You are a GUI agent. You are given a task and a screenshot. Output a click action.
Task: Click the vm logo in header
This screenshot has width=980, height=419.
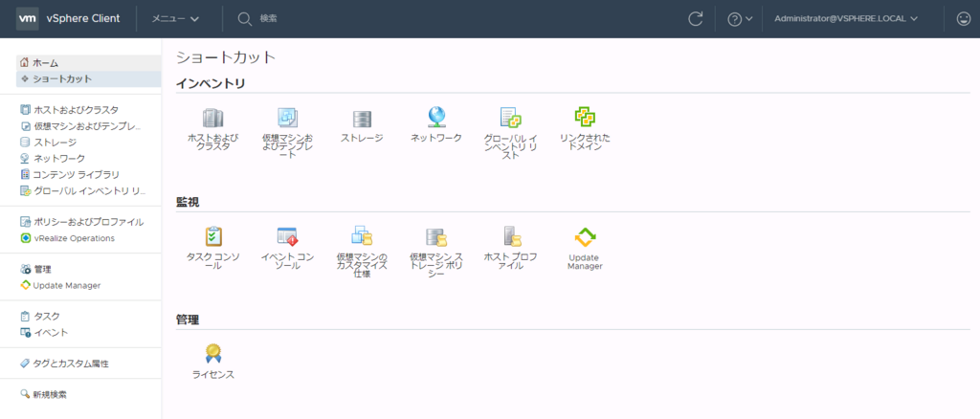[x=27, y=19]
